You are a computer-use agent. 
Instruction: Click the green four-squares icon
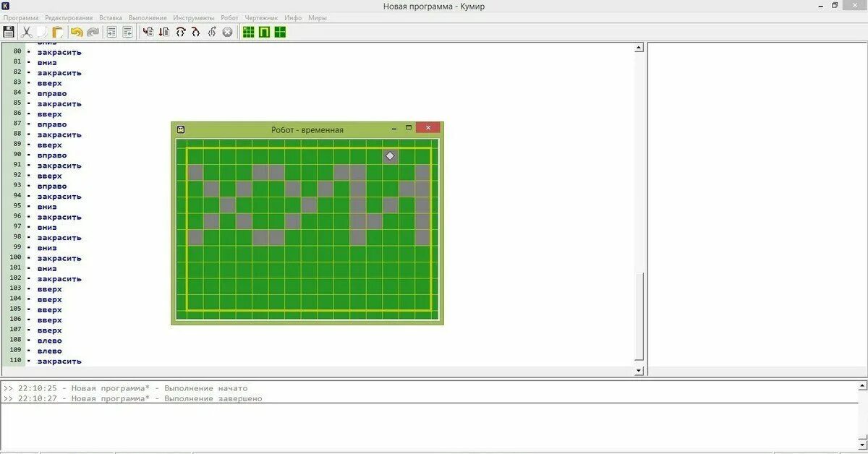(280, 32)
